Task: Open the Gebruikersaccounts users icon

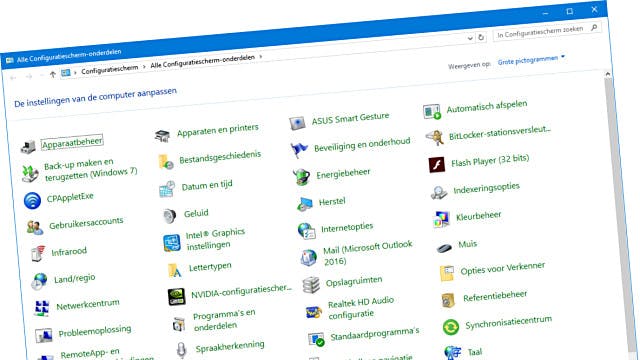Action: [35, 227]
